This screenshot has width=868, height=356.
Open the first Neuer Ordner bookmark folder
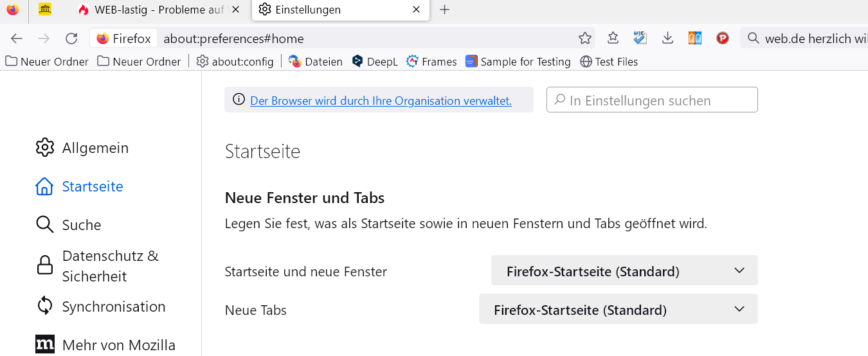point(47,62)
